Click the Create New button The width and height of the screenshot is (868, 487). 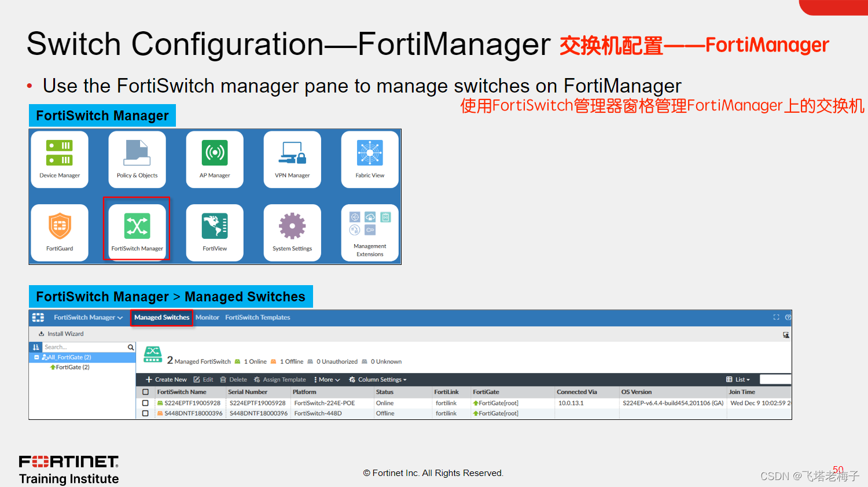point(167,379)
